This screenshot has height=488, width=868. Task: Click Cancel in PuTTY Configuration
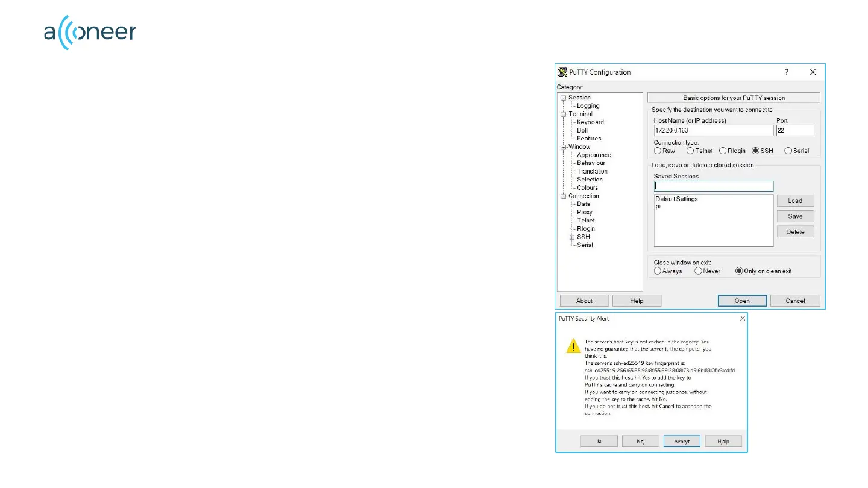point(795,301)
